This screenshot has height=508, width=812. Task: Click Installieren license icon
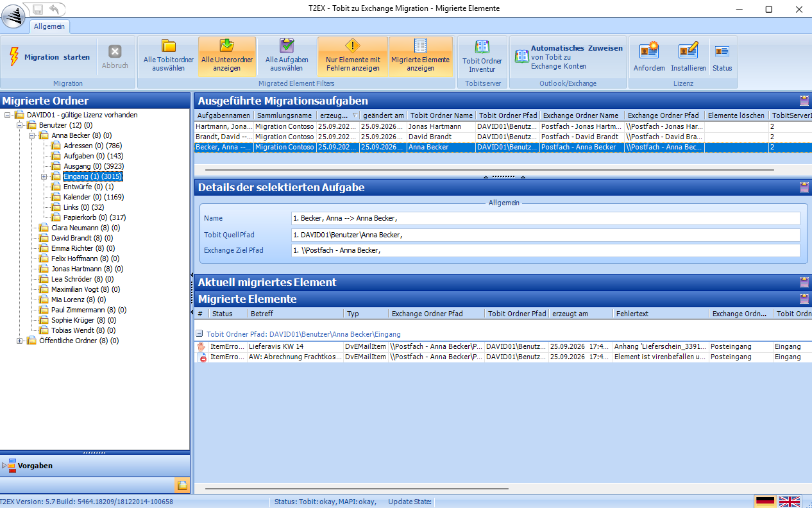(688, 56)
